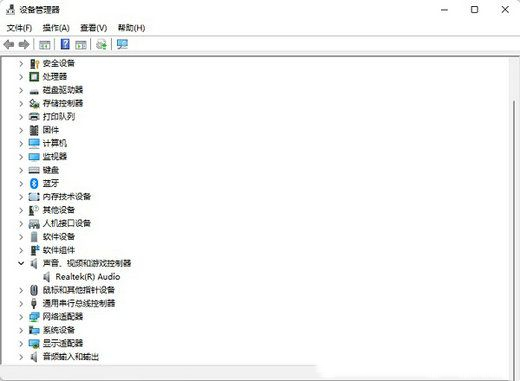The width and height of the screenshot is (520, 381).
Task: Click the Forward arrow in toolbar
Action: 24,44
